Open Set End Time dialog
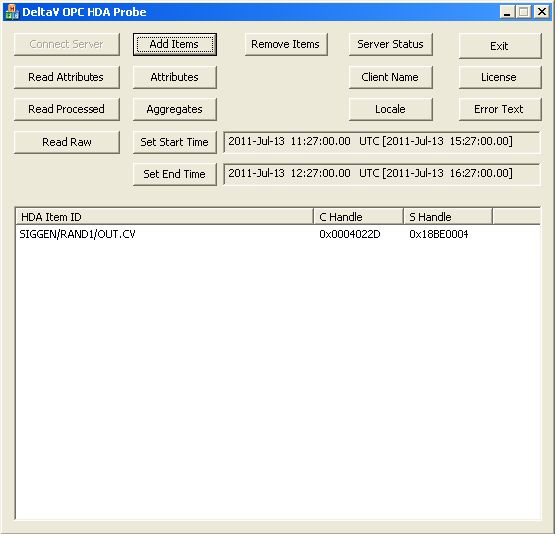Viewport: 557px width, 534px height. tap(175, 174)
